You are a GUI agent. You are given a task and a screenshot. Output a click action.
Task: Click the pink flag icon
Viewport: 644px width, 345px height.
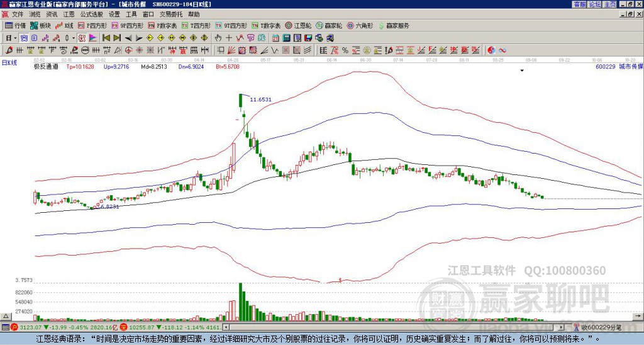(92, 38)
